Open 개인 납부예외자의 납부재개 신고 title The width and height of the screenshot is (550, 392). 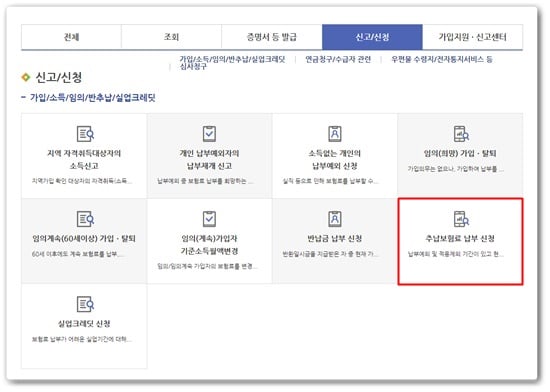pos(209,160)
